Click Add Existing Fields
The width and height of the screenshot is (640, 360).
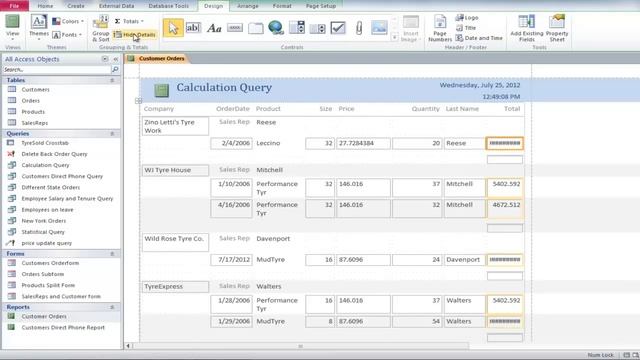[x=527, y=29]
